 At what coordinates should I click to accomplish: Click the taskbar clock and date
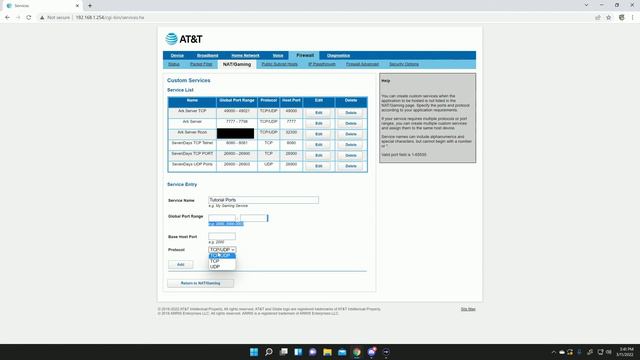pos(625,352)
